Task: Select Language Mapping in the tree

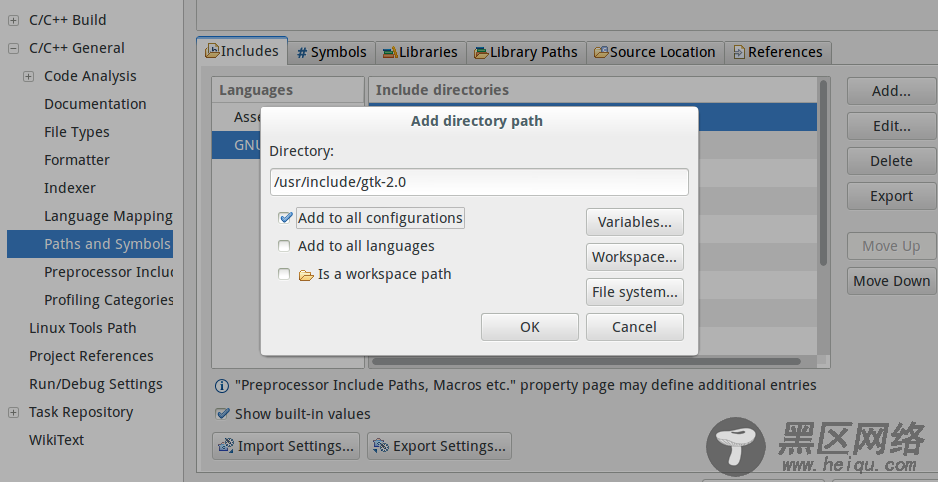Action: click(108, 216)
